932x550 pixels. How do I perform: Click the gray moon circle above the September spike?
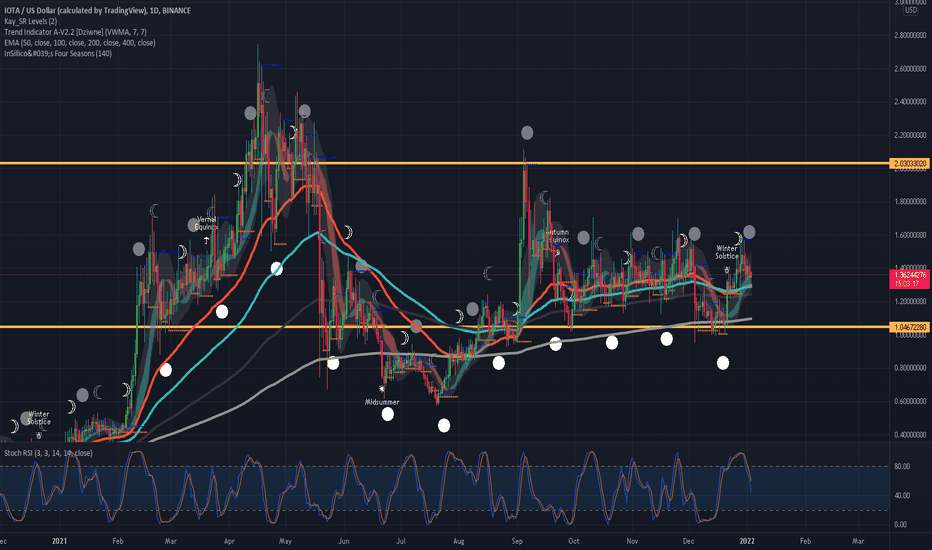coord(527,133)
